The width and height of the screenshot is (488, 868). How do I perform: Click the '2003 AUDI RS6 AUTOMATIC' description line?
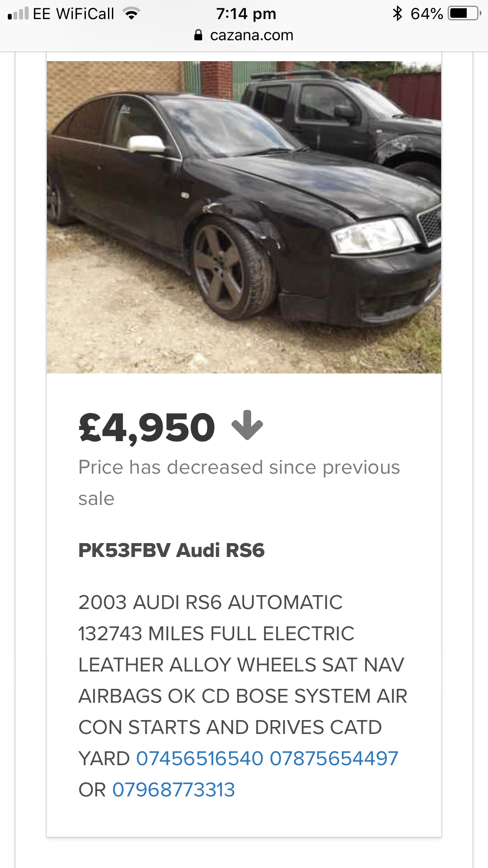(210, 602)
